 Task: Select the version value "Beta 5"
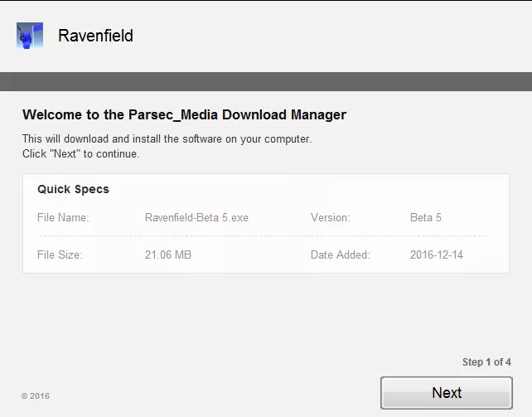425,217
